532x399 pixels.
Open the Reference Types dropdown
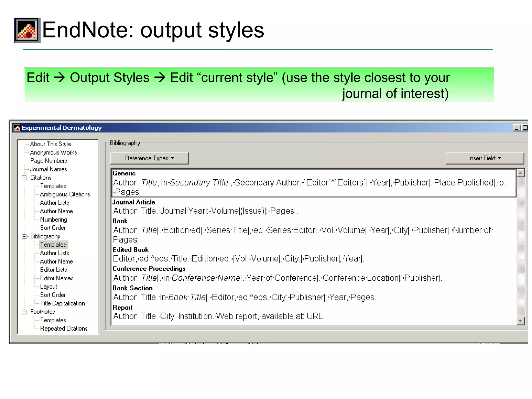click(149, 158)
